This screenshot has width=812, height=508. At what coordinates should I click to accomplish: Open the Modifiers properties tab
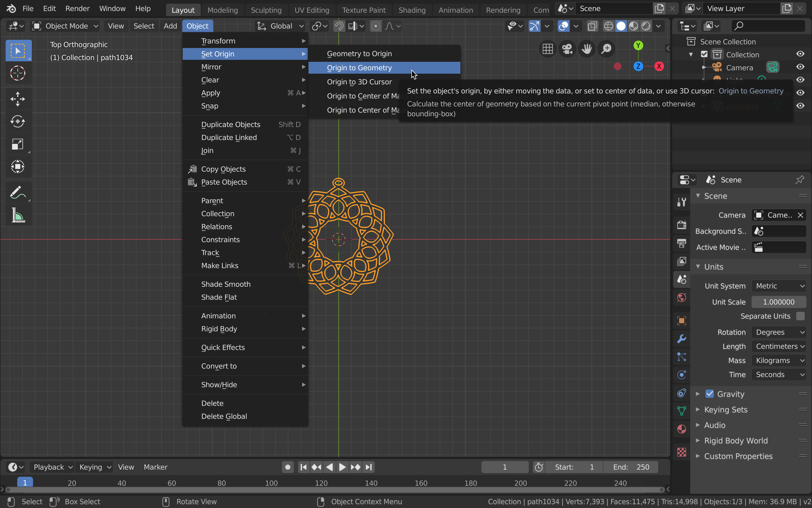pyautogui.click(x=681, y=339)
